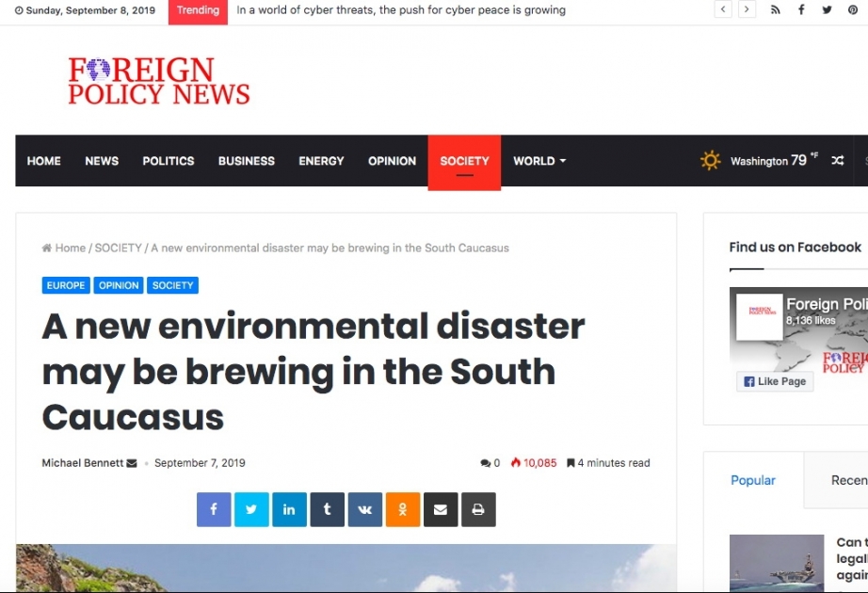This screenshot has height=593, width=868.
Task: Open the site's RSS feed
Action: tap(775, 9)
